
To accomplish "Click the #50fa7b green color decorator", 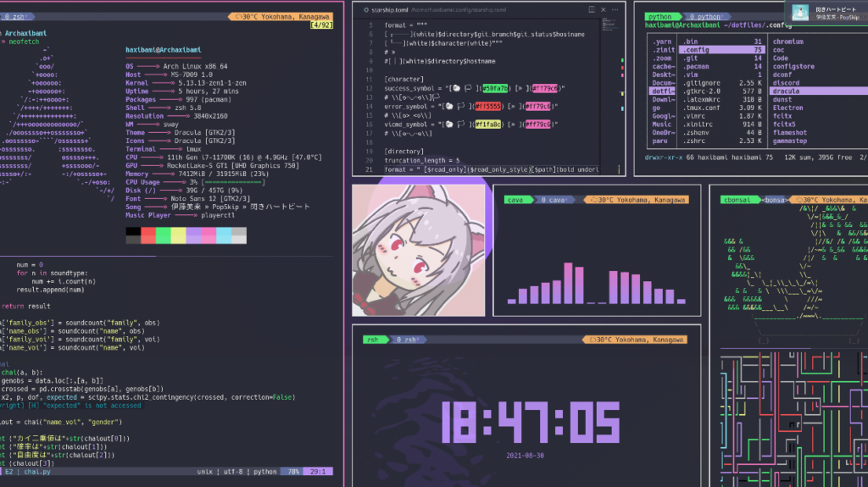I will [495, 89].
